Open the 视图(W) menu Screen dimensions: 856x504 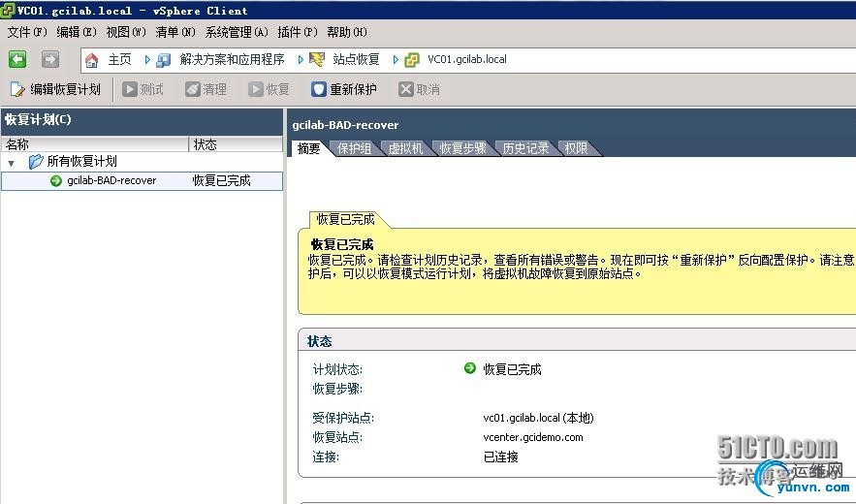point(126,32)
